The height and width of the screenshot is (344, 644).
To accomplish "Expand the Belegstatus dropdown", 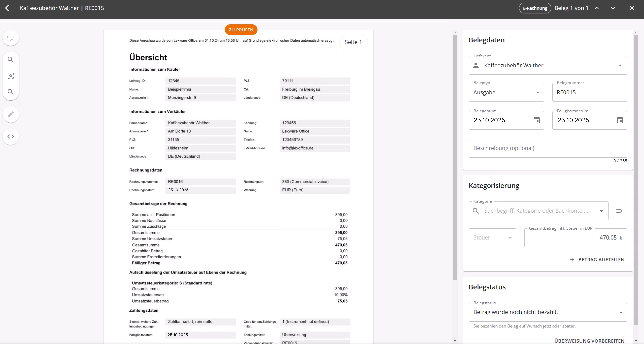I will 621,312.
